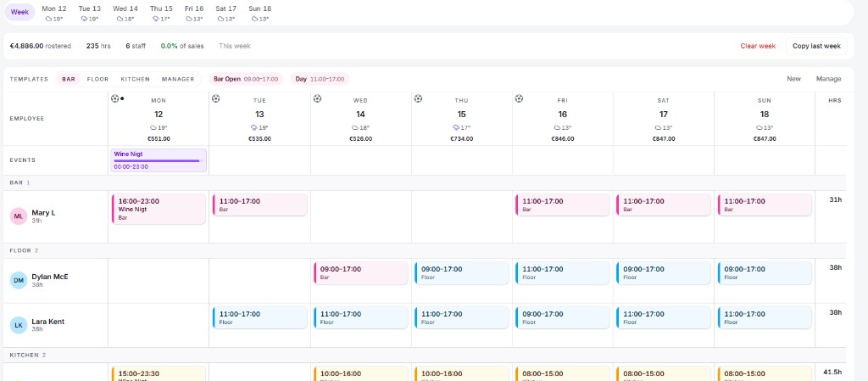Open the Wine Nigt event on Monday
The width and height of the screenshot is (868, 381).
point(159,160)
